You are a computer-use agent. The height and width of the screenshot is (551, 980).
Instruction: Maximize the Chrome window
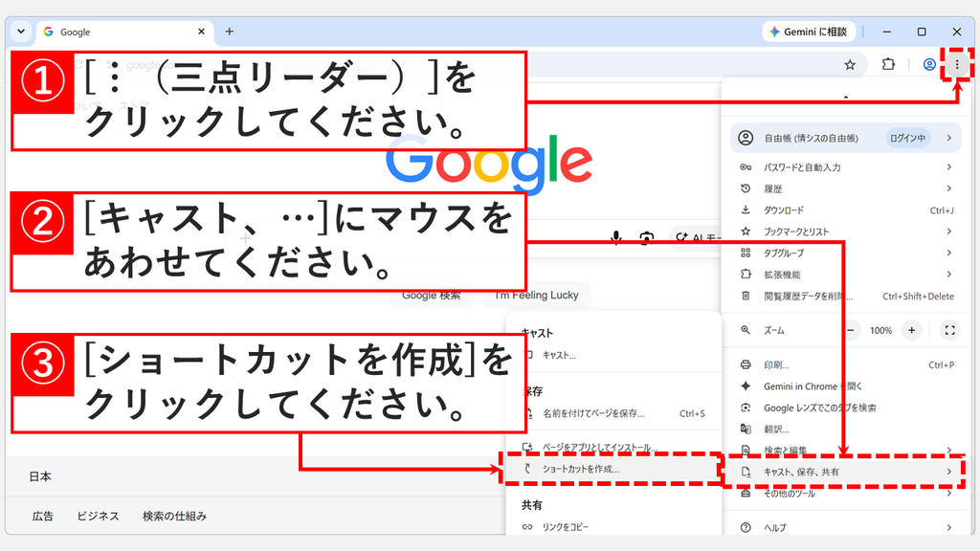point(922,32)
